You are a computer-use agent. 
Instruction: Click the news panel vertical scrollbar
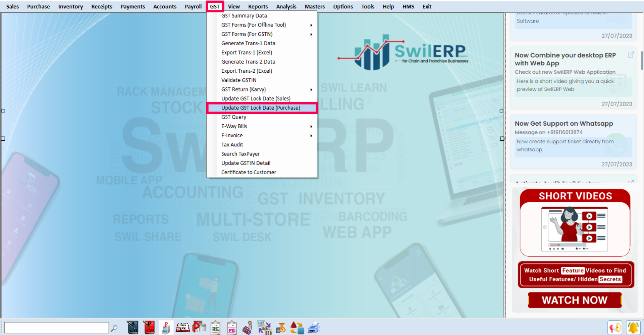[x=642, y=60]
